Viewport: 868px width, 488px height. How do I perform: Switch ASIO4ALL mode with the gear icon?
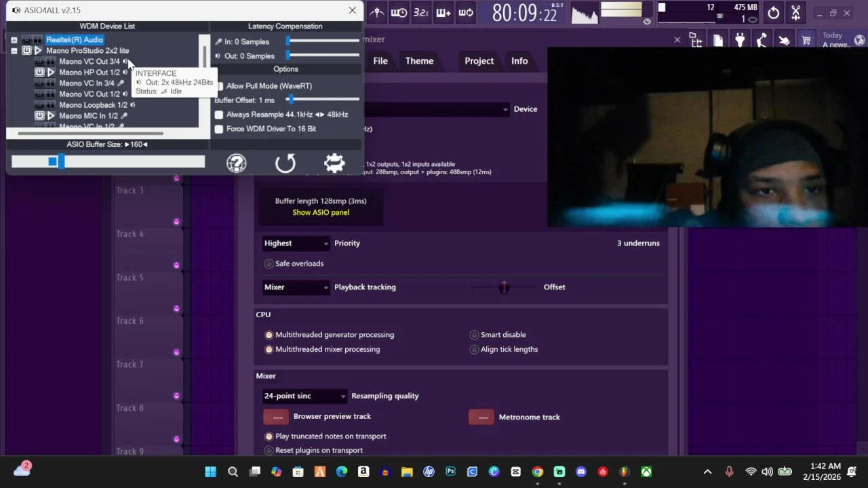tap(334, 163)
